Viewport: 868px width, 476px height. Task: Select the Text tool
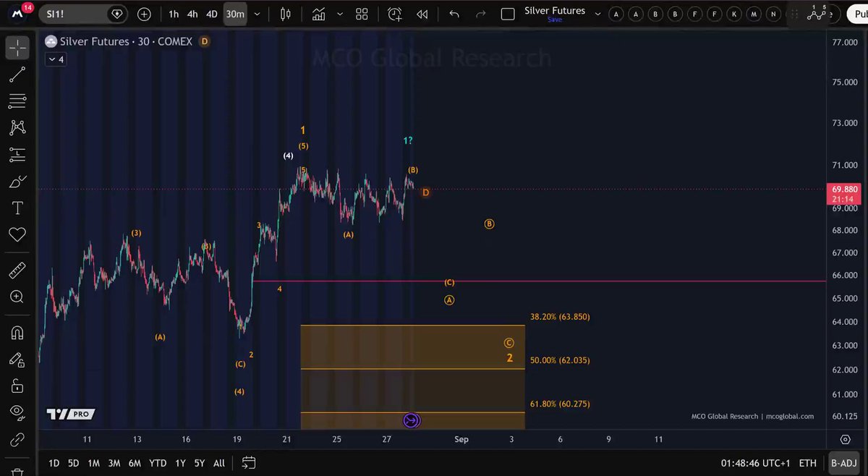pos(17,208)
